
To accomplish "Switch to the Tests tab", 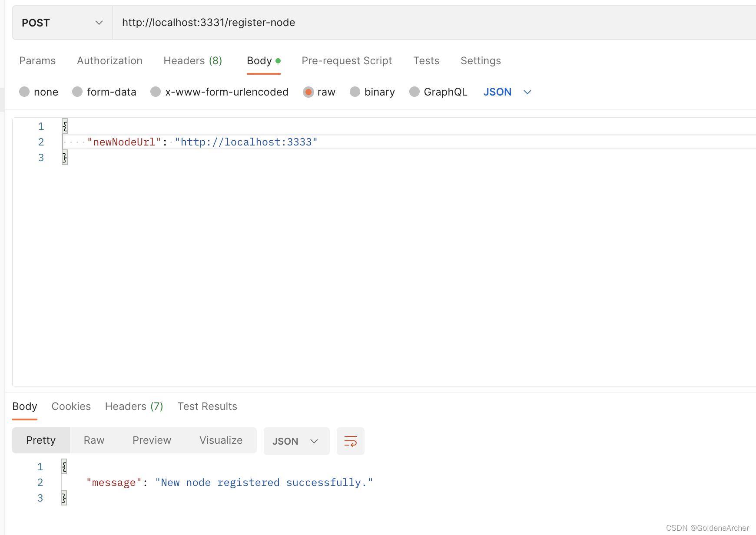I will tap(426, 61).
